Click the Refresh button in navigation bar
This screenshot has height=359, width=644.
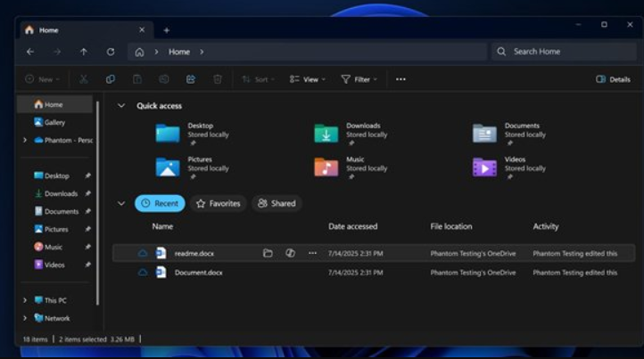[111, 52]
